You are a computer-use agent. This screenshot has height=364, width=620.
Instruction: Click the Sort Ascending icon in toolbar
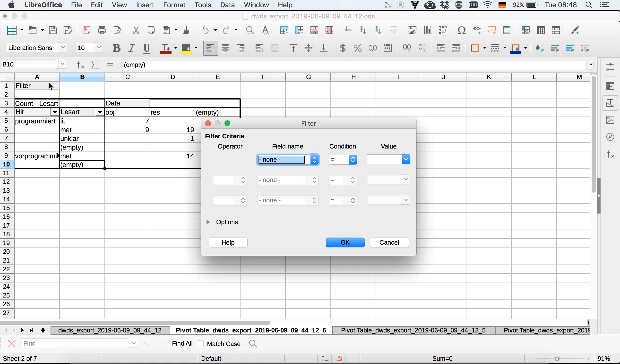coord(363,30)
